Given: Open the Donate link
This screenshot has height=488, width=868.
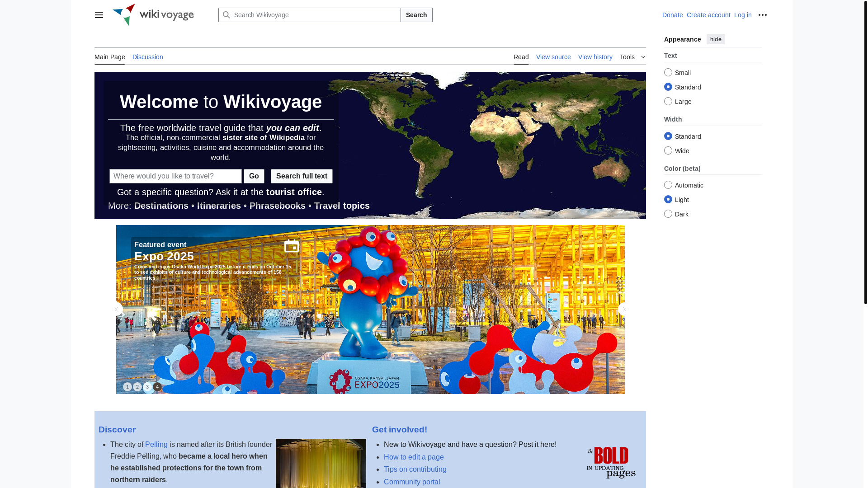Looking at the screenshot, I should (673, 15).
